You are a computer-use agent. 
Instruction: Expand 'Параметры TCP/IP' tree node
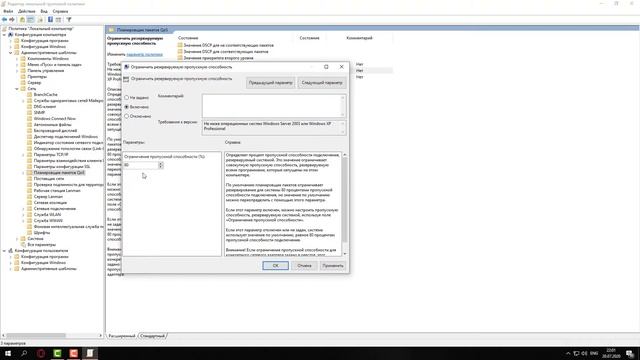tap(23, 155)
